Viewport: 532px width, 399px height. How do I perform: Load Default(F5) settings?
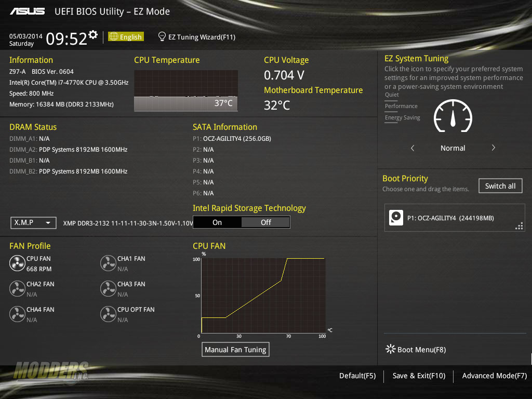click(x=357, y=376)
